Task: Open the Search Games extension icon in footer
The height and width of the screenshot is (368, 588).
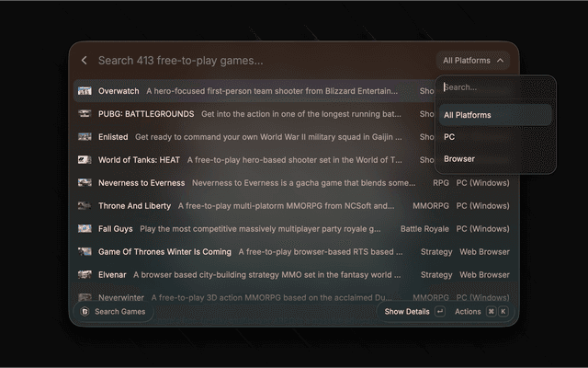Action: (x=85, y=311)
